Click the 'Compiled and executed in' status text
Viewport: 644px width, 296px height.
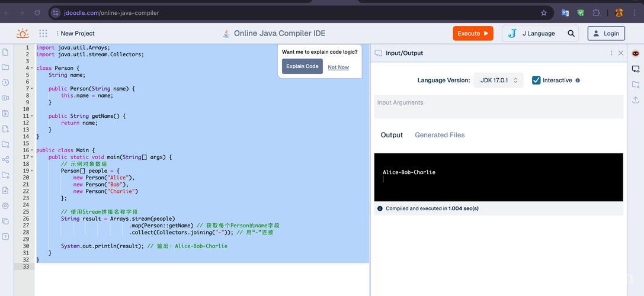[432, 208]
